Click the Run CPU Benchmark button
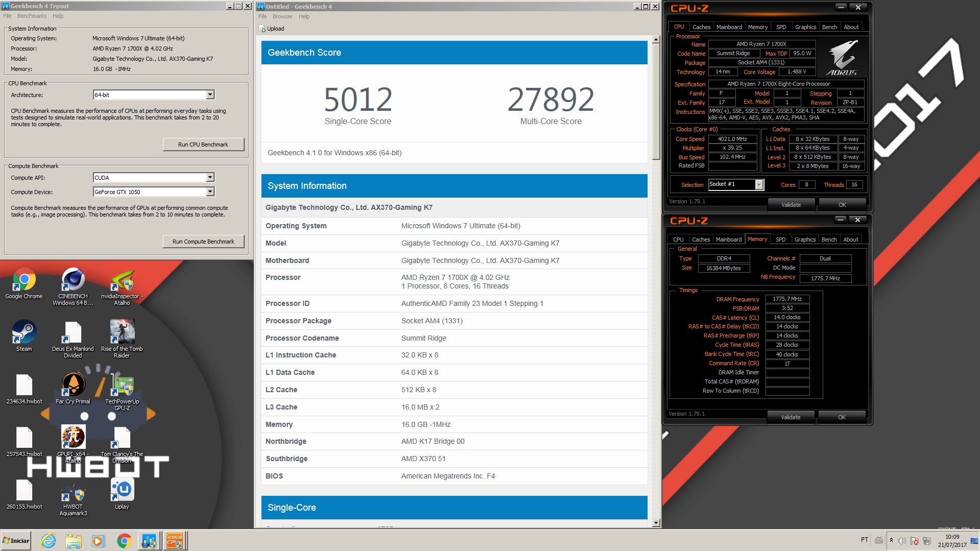Screen dimensions: 980x551 click(203, 145)
